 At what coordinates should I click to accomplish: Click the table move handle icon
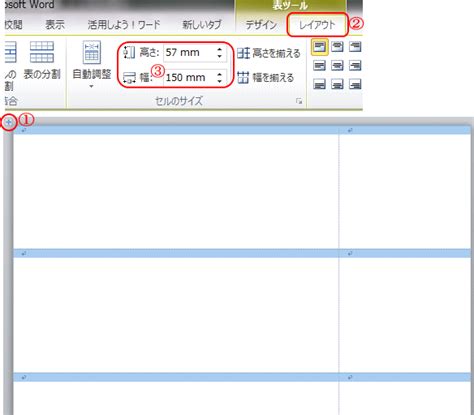click(9, 123)
